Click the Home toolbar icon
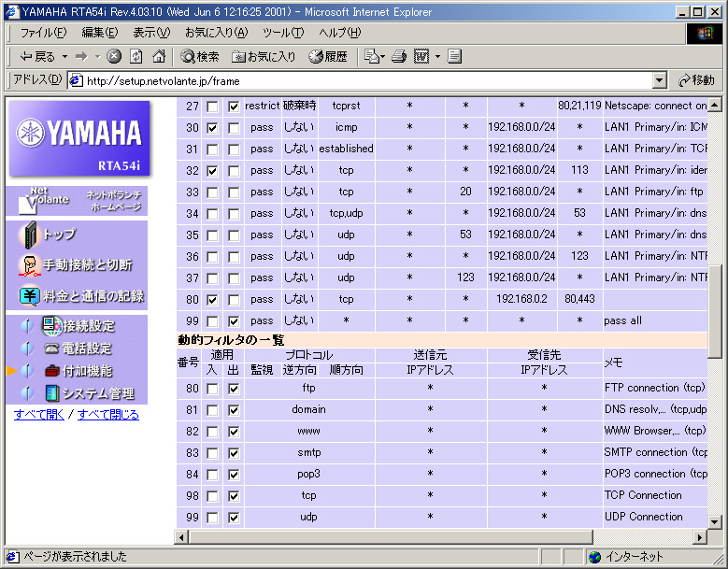This screenshot has width=728, height=569. tap(159, 56)
